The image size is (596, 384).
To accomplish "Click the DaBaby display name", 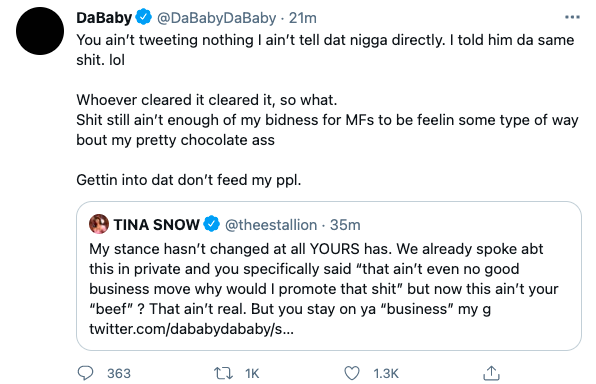I will (104, 17).
